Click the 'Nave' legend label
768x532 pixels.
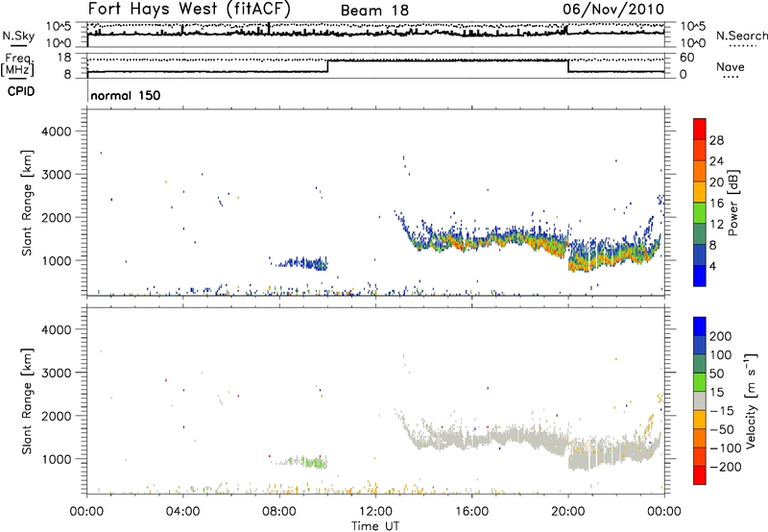pos(731,66)
